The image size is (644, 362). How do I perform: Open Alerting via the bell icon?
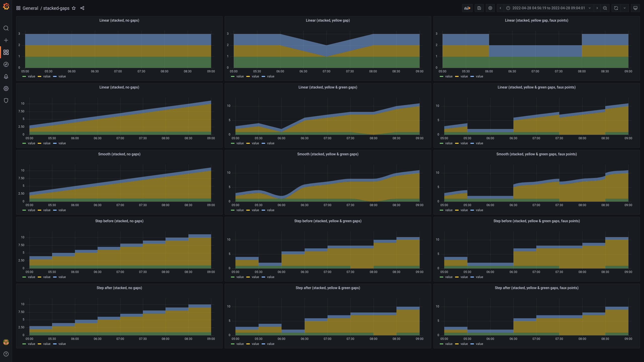coord(6,76)
